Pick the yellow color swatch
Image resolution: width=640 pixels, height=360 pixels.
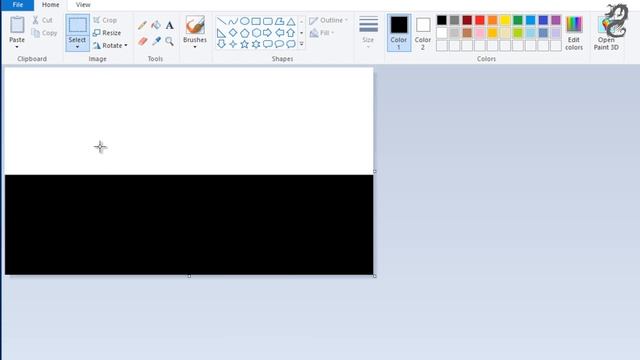pyautogui.click(x=505, y=20)
